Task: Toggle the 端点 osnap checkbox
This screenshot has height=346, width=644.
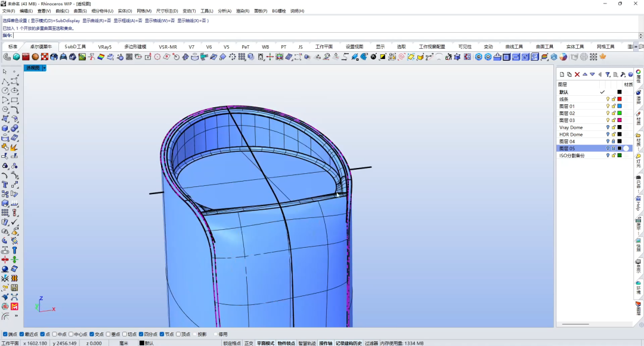Action: tap(5, 334)
